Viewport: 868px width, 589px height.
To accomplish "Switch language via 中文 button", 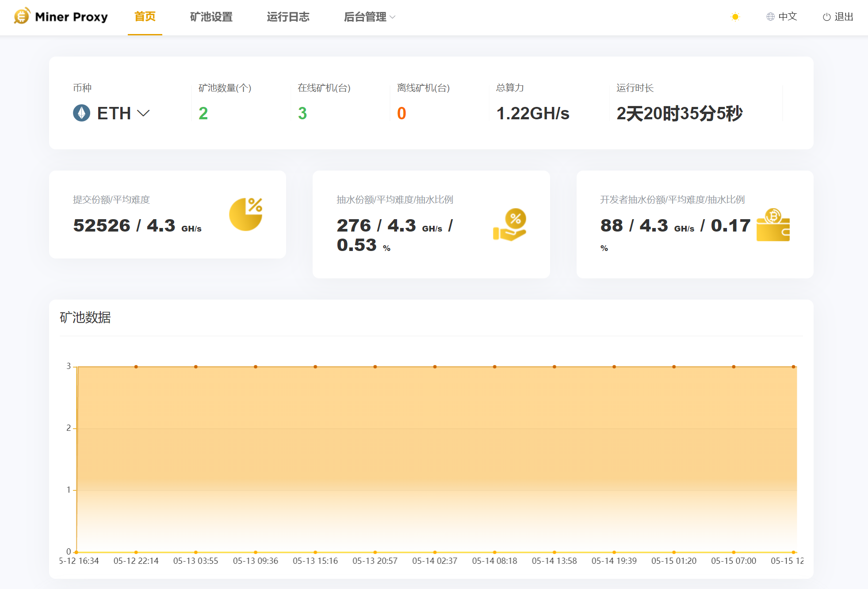I will tap(782, 17).
